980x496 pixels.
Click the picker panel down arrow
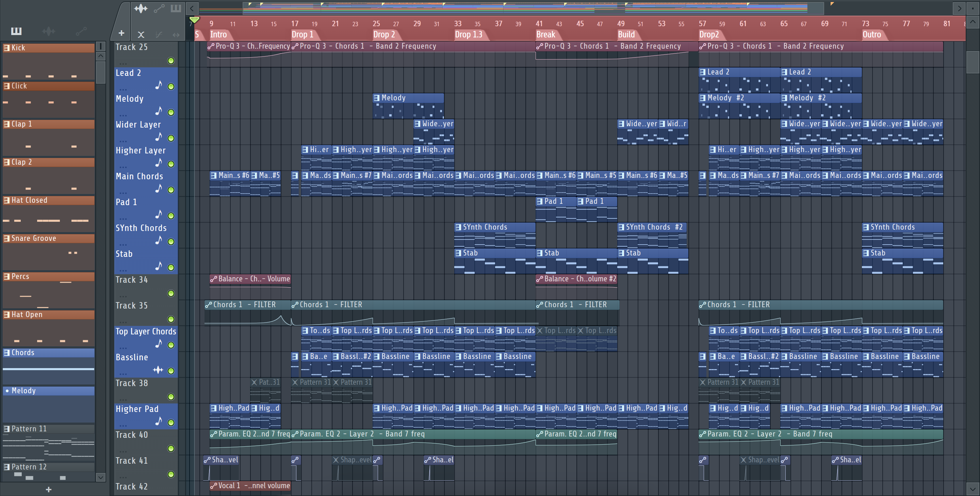[100, 477]
